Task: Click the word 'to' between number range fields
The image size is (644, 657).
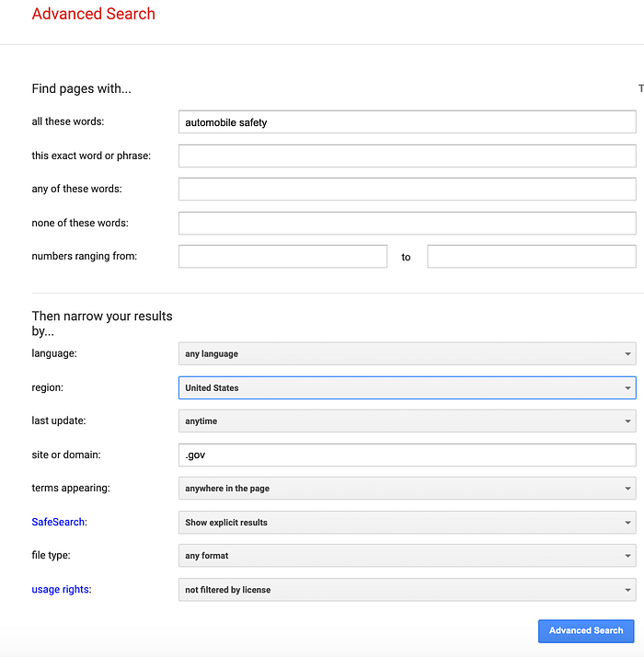Action: click(406, 257)
